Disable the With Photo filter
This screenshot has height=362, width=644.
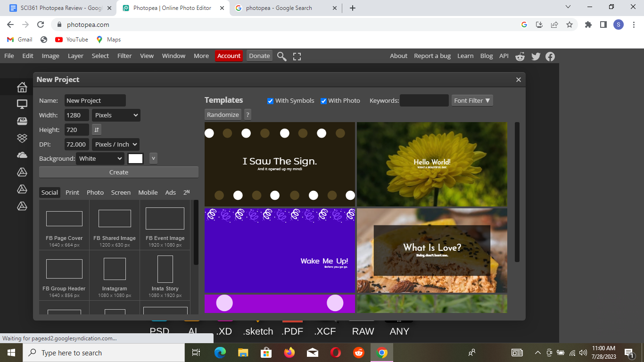click(323, 100)
